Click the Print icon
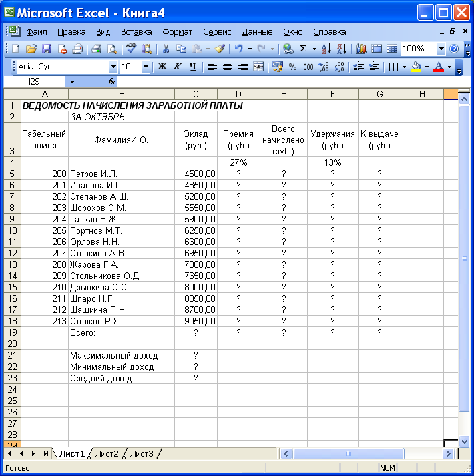 pos(97,49)
